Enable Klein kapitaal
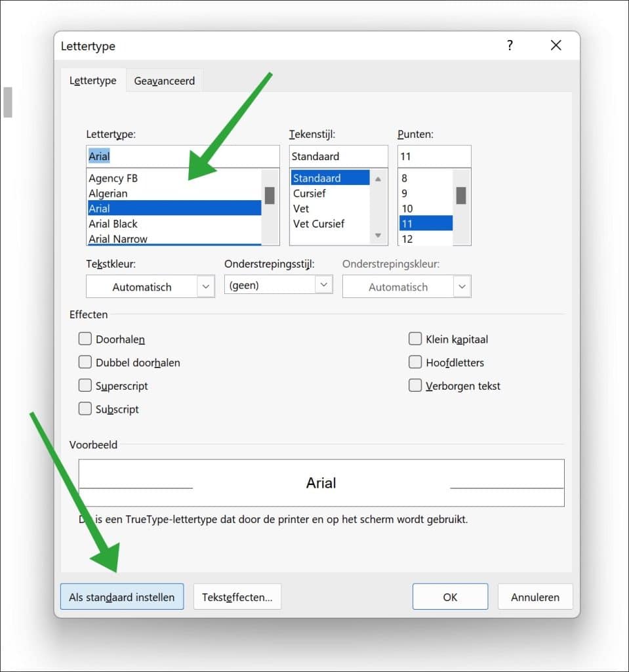Viewport: 629px width, 672px height. click(415, 339)
